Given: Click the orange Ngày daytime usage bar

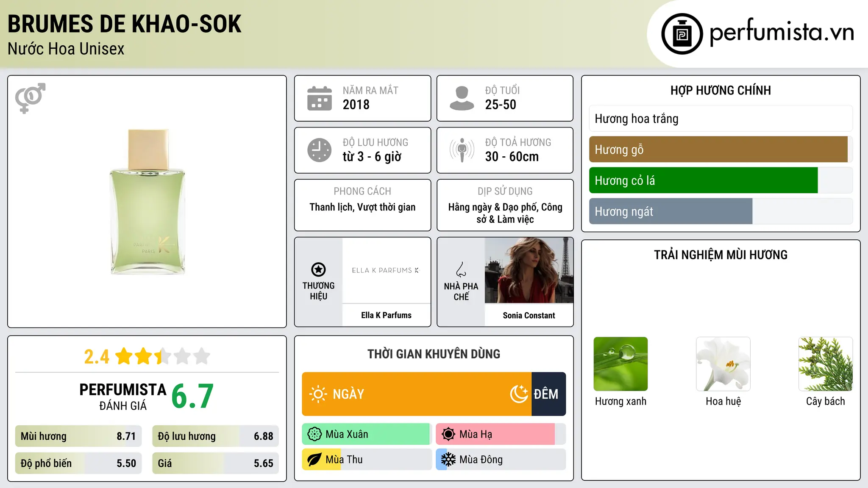Looking at the screenshot, I should tap(417, 394).
